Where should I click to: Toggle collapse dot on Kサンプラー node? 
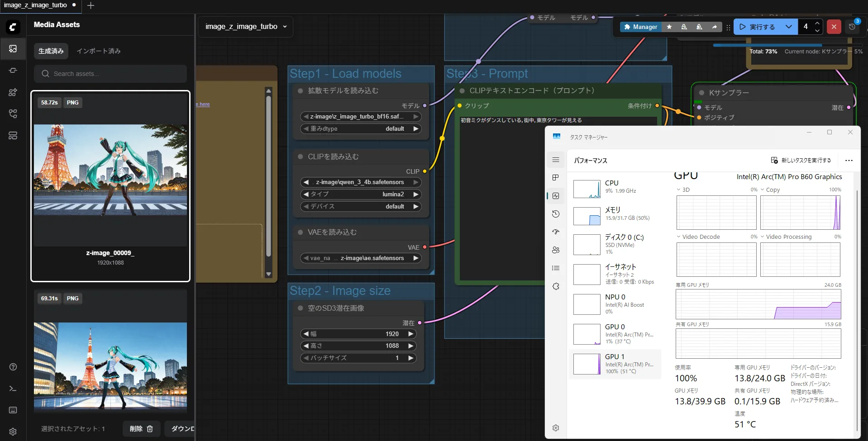pos(701,93)
